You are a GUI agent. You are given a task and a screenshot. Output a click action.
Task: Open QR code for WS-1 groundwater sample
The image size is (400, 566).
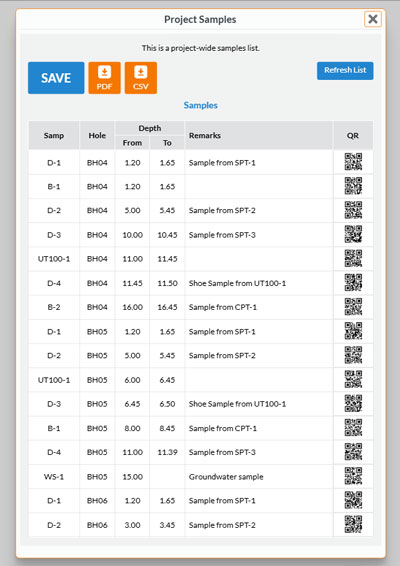point(353,476)
